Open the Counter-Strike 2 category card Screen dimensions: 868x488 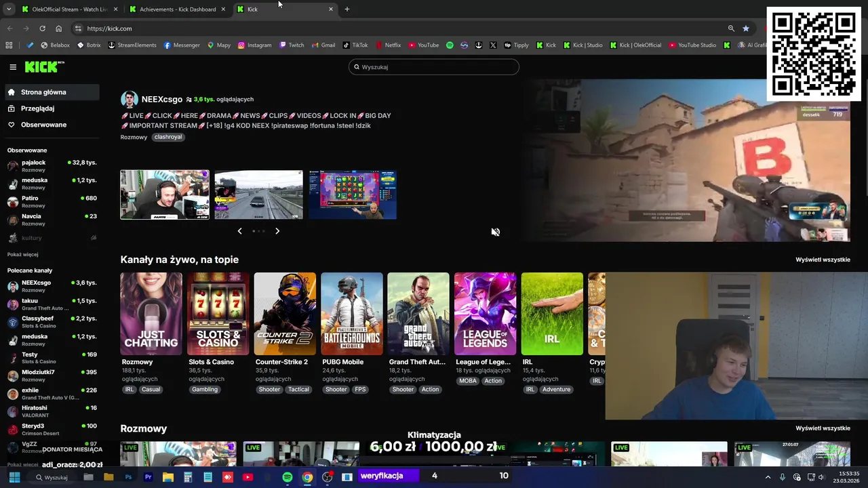pos(285,314)
